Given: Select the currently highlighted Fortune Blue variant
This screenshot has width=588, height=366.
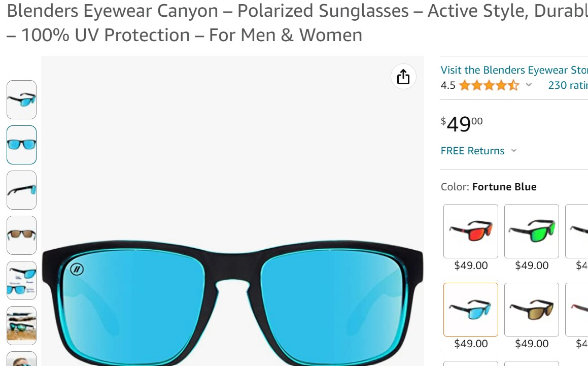Looking at the screenshot, I should pyautogui.click(x=470, y=309).
